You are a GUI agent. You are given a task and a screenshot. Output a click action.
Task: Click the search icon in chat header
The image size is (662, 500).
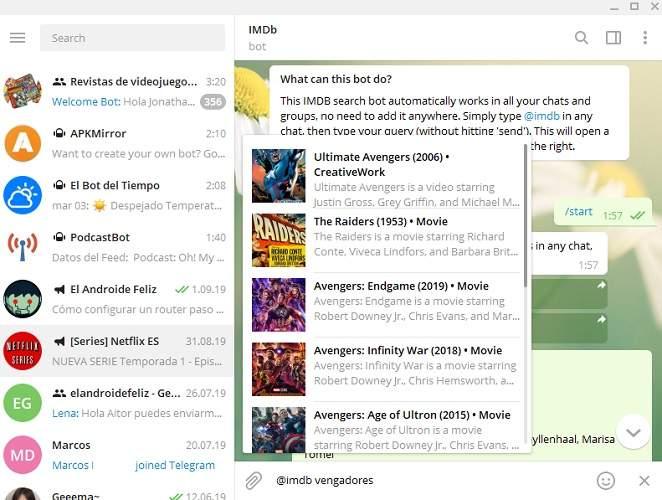pyautogui.click(x=581, y=38)
